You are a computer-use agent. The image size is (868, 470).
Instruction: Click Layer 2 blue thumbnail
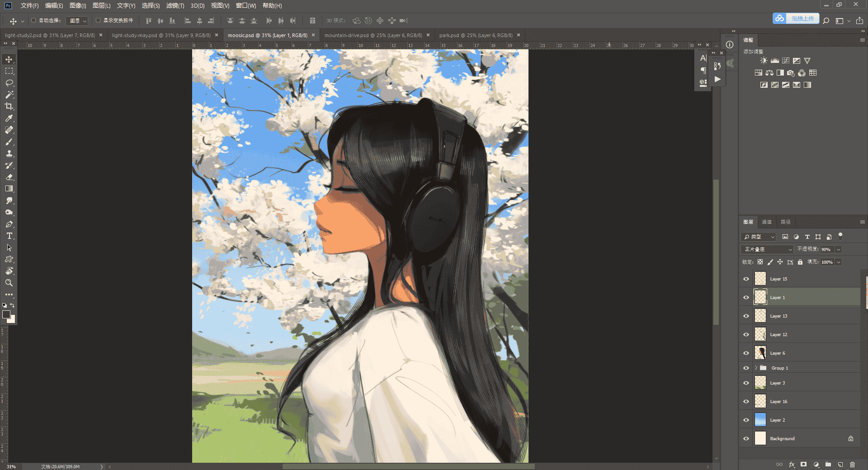(x=760, y=420)
